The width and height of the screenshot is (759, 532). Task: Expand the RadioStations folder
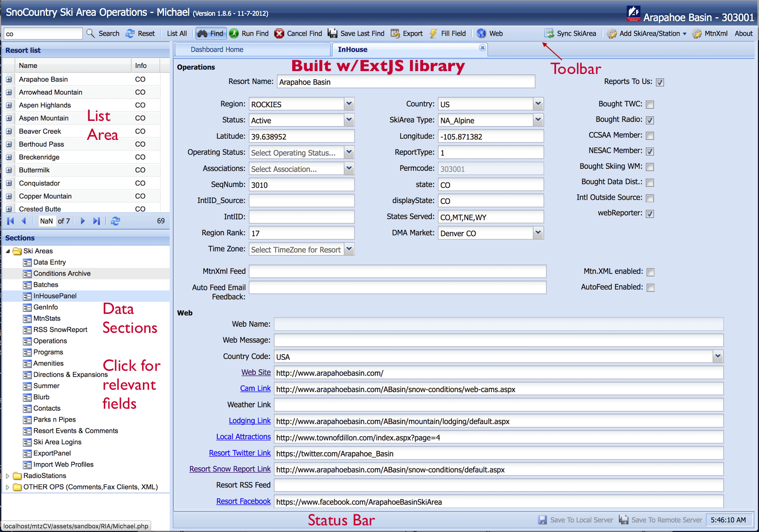[8, 476]
